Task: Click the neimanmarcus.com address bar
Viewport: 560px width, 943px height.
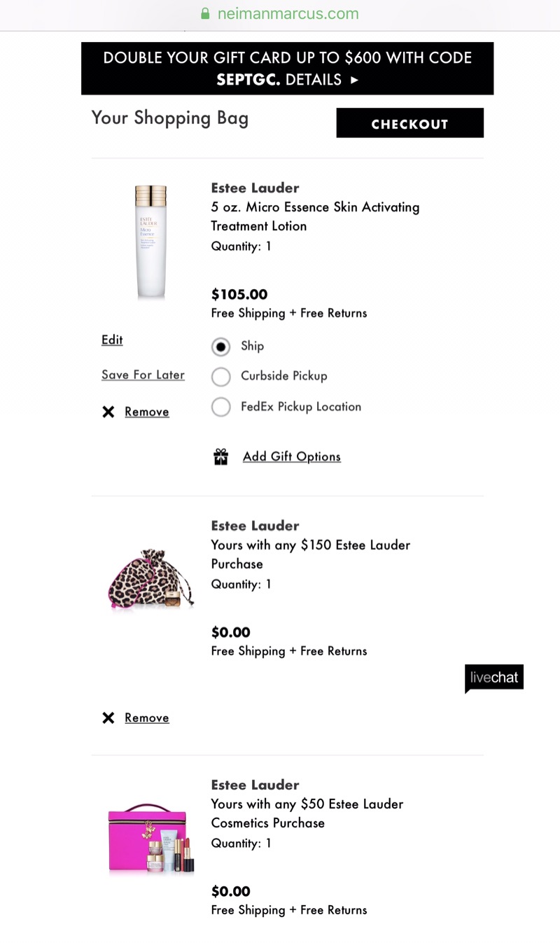Action: coord(288,14)
